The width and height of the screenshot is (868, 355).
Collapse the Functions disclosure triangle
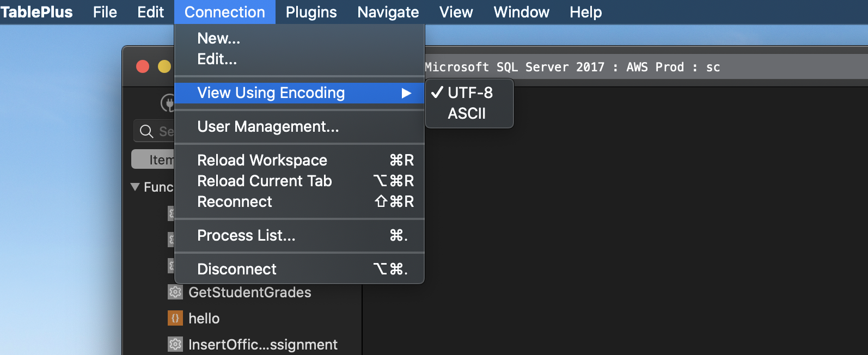pos(135,187)
